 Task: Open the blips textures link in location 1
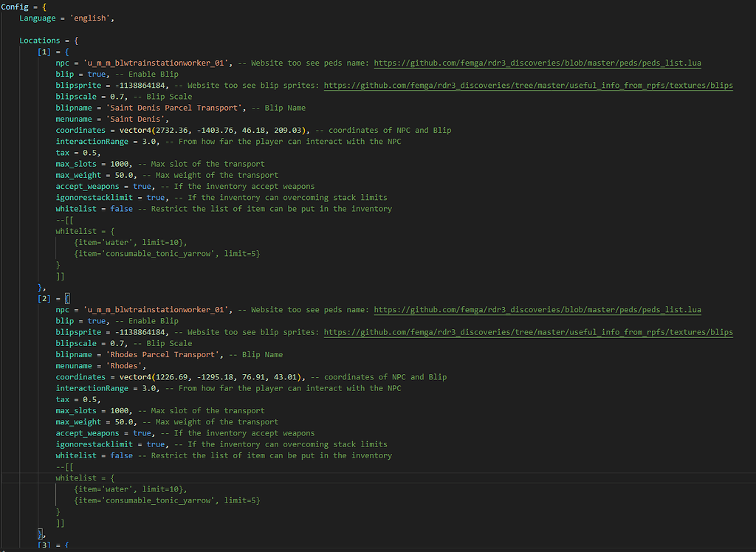(528, 86)
